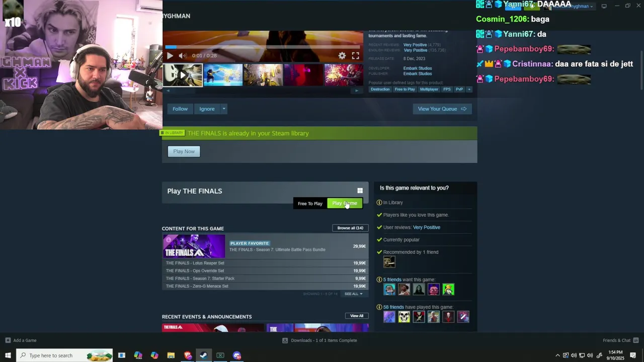This screenshot has width=644, height=362.
Task: Select the first video thumbnail
Action: (183, 75)
